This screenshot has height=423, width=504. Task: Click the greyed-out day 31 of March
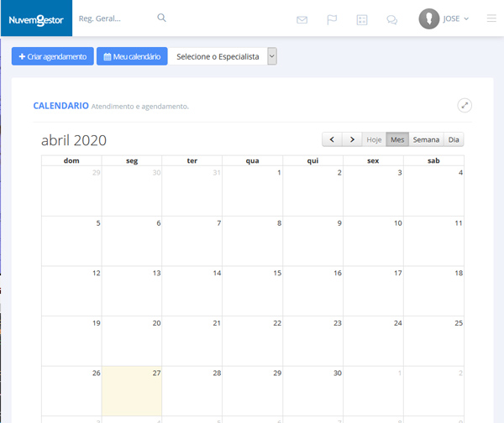217,173
